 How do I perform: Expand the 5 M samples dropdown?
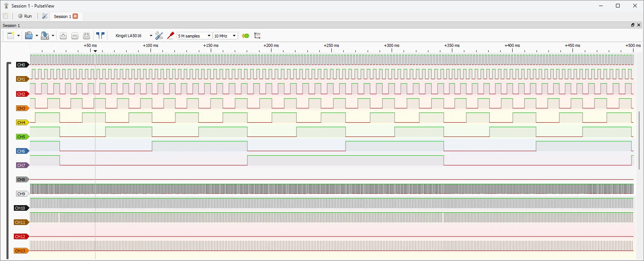click(194, 36)
